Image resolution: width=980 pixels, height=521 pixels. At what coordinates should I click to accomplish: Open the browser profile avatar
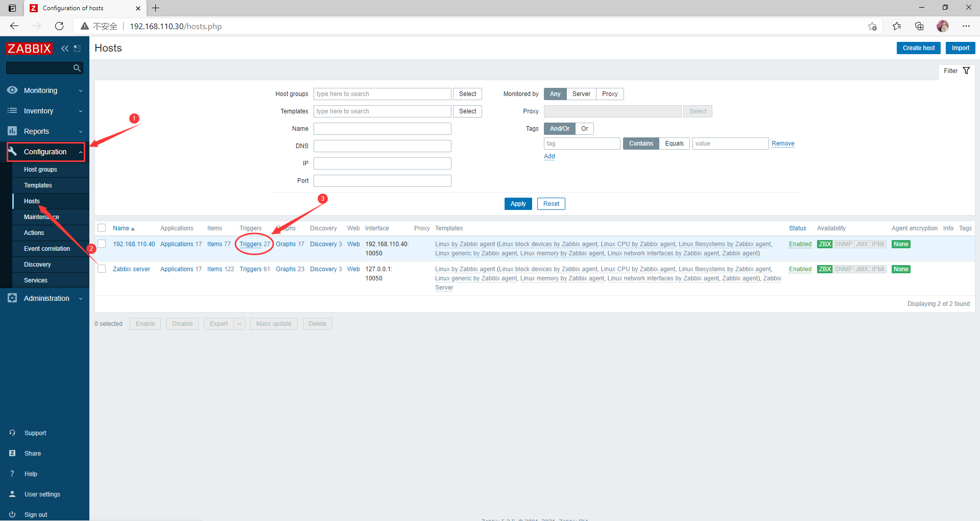point(943,26)
